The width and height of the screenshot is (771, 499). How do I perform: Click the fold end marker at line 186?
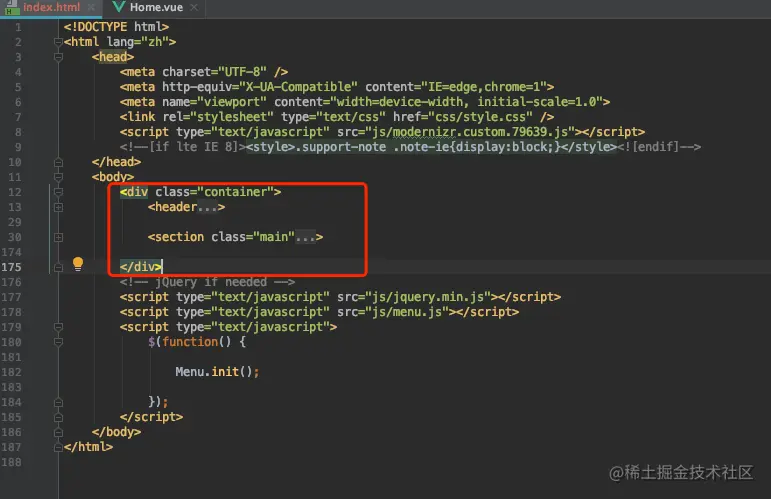pos(58,432)
